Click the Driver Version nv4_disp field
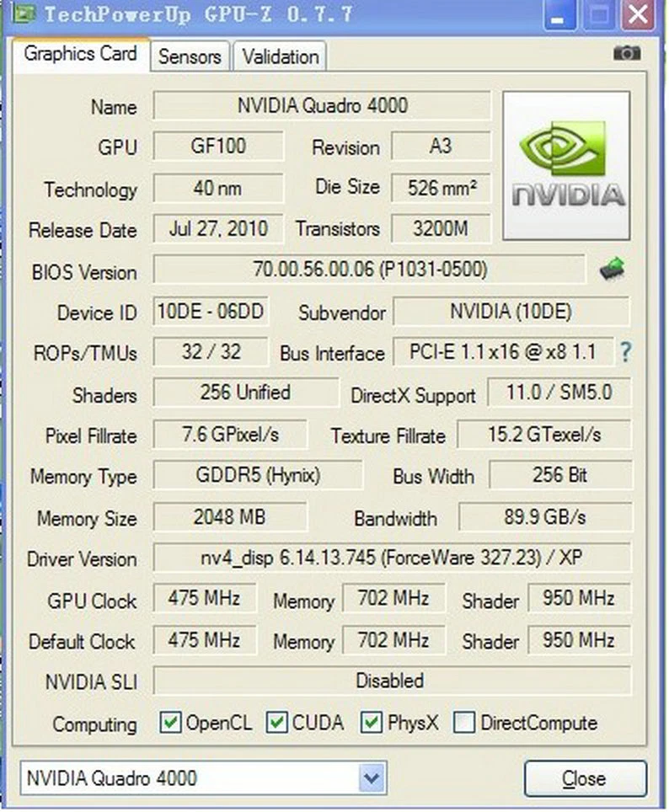669x812 pixels. click(x=392, y=558)
